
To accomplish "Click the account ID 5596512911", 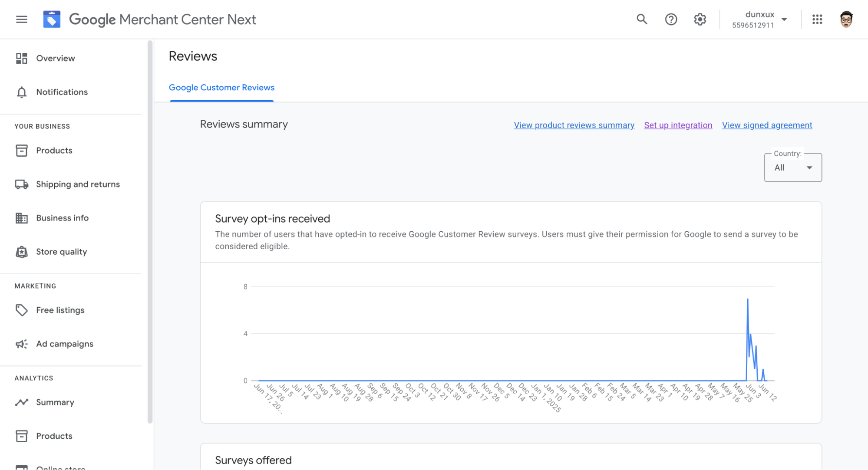I will tap(752, 25).
